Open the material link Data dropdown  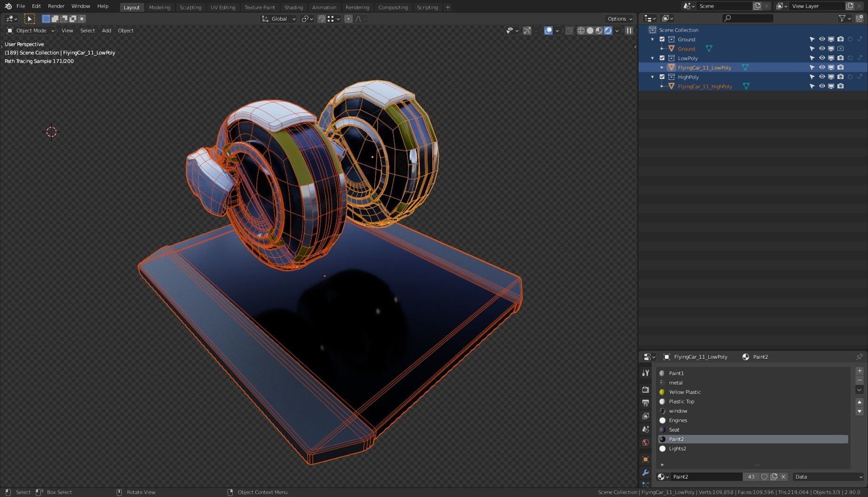pos(829,477)
